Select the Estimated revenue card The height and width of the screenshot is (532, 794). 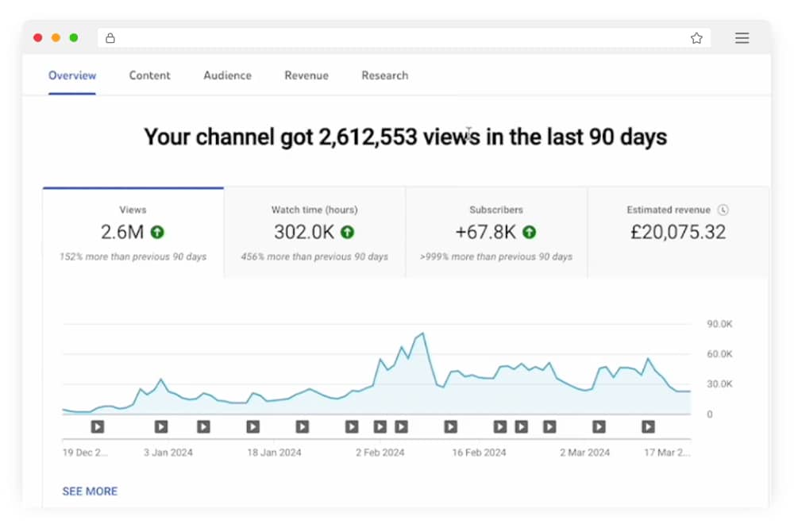678,233
